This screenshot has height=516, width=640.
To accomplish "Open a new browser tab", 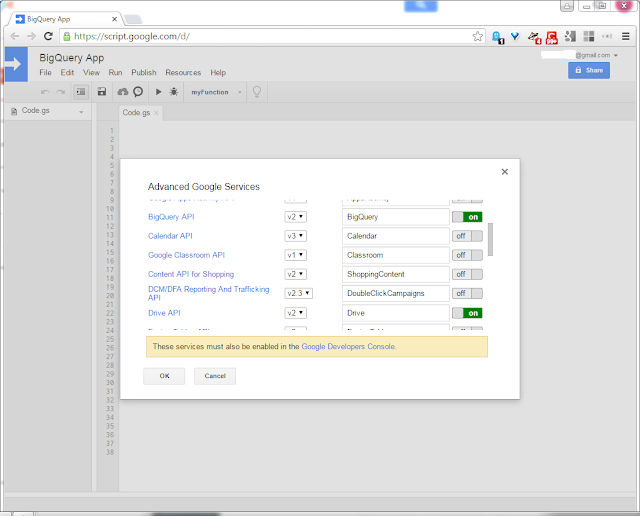I will point(133,19).
